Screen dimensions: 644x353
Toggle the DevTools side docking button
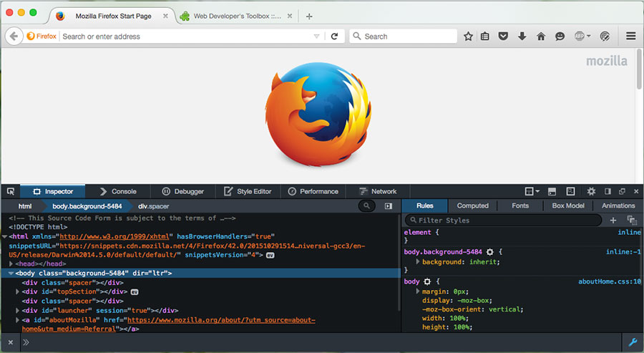coord(608,191)
